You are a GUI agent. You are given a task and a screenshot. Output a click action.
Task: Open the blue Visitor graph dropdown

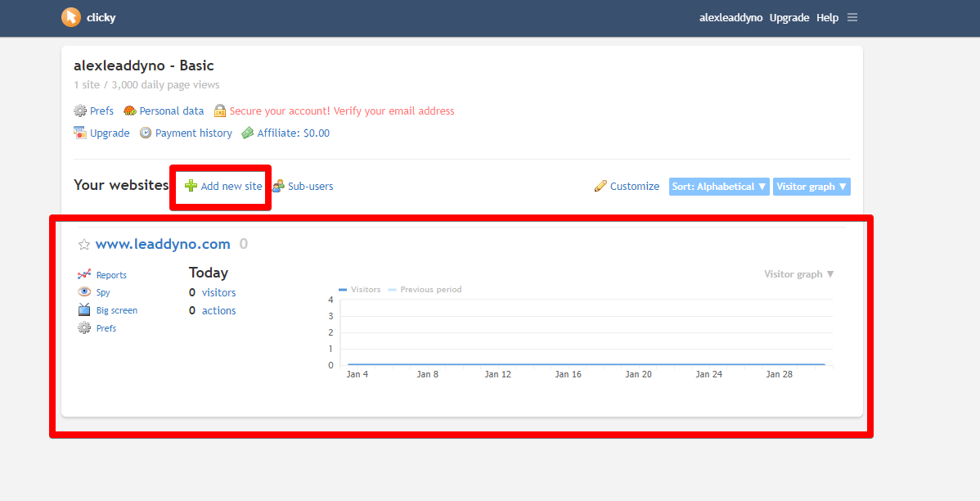click(x=811, y=187)
